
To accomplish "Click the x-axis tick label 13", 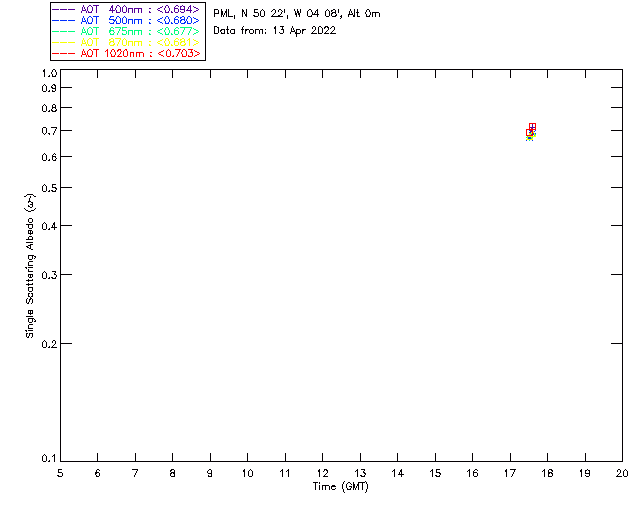I will (x=360, y=473).
